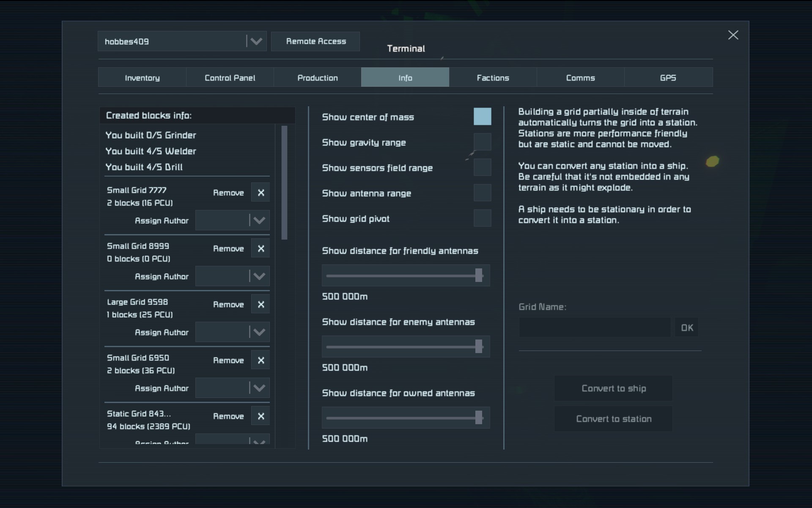Enable Show antenna range checkbox
This screenshot has height=508, width=812.
[482, 193]
